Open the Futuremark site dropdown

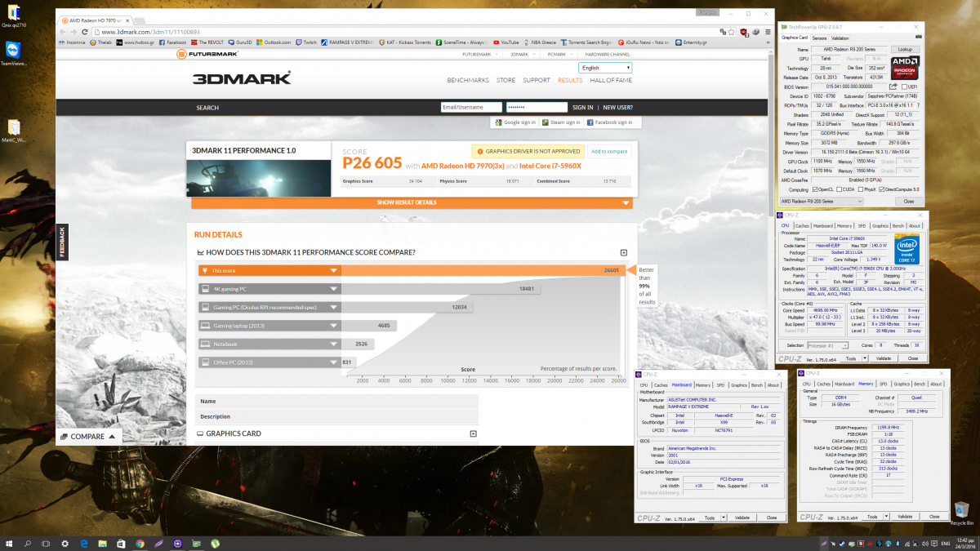479,54
